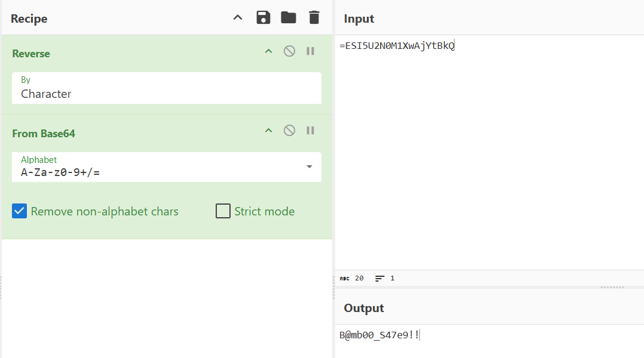Enable Strict mode checkbox
Viewport: 644px width, 358px height.
[x=223, y=211]
